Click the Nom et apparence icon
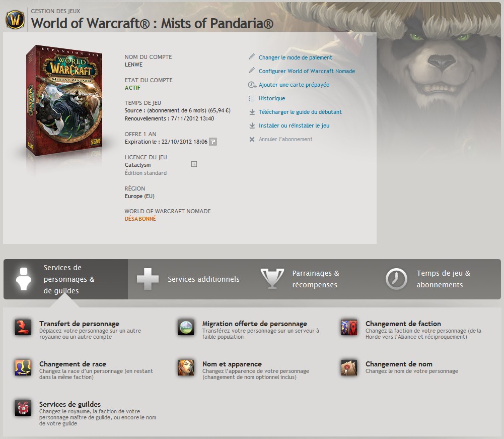Viewport: 504px width, 439px height. (x=186, y=367)
